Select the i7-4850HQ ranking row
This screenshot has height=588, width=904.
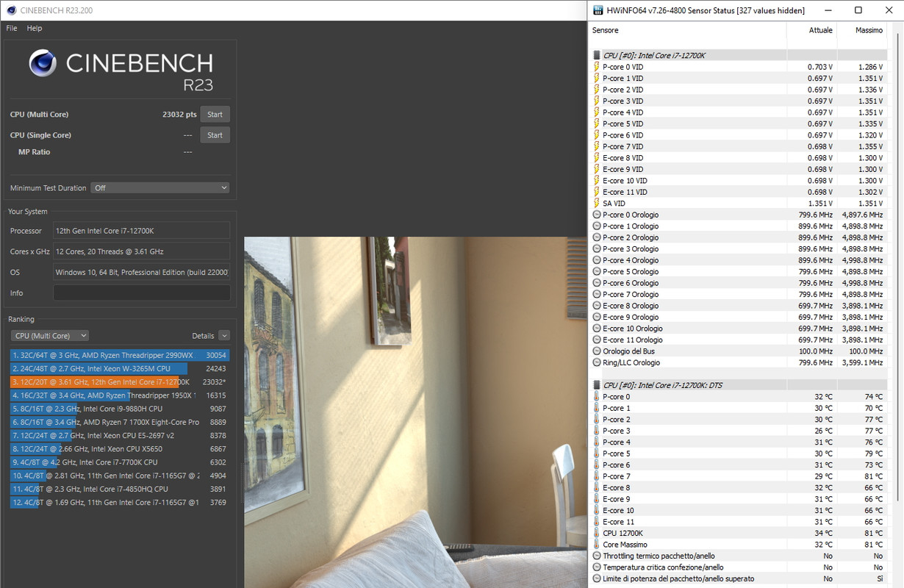120,489
